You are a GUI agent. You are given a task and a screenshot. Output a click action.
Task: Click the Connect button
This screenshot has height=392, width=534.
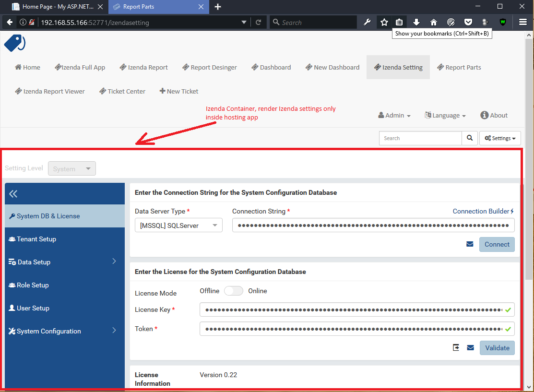coord(497,244)
